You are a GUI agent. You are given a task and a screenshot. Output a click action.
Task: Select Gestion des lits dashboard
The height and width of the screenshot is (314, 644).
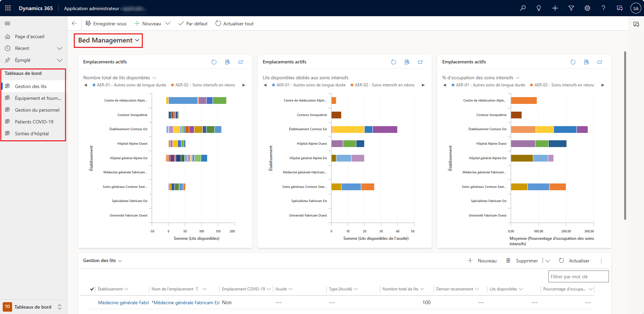[33, 87]
